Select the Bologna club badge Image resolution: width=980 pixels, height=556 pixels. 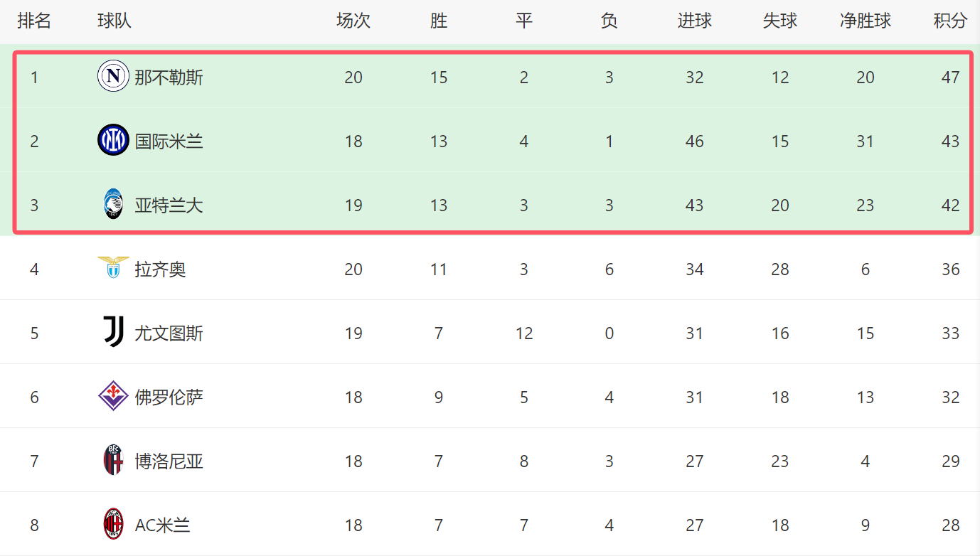pos(113,460)
